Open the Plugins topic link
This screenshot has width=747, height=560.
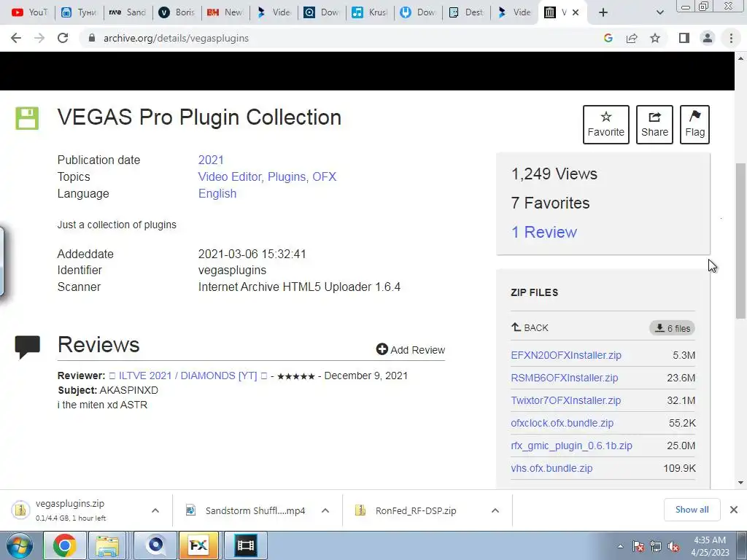pyautogui.click(x=287, y=176)
